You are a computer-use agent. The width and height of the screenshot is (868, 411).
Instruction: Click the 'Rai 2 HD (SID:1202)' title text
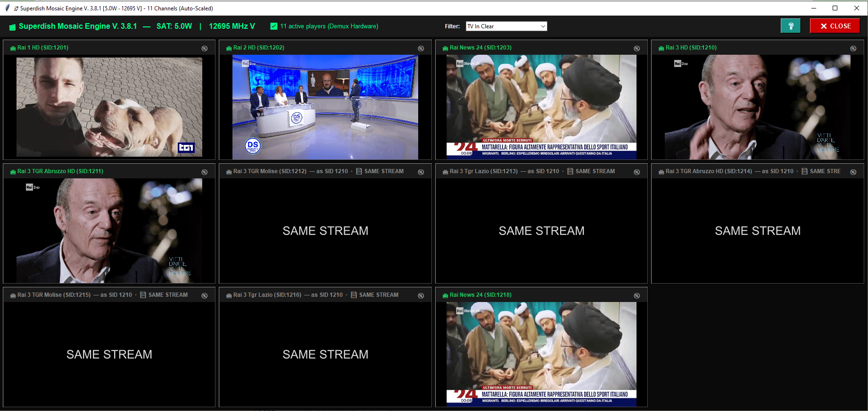(259, 48)
